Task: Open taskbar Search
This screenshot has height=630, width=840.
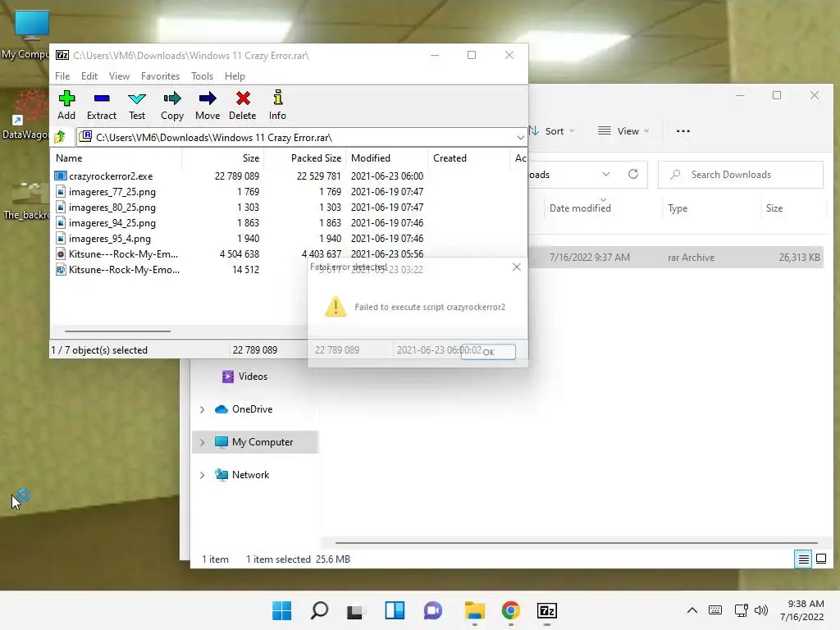Action: tap(319, 610)
